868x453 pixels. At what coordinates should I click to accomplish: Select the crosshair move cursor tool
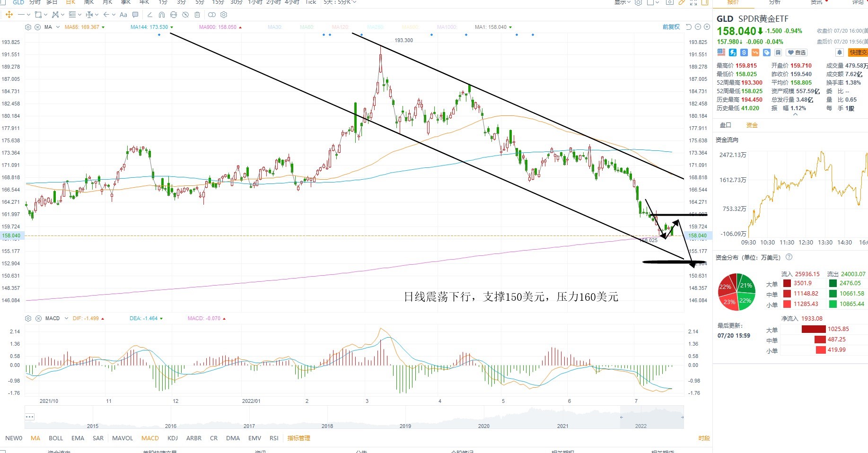9,15
